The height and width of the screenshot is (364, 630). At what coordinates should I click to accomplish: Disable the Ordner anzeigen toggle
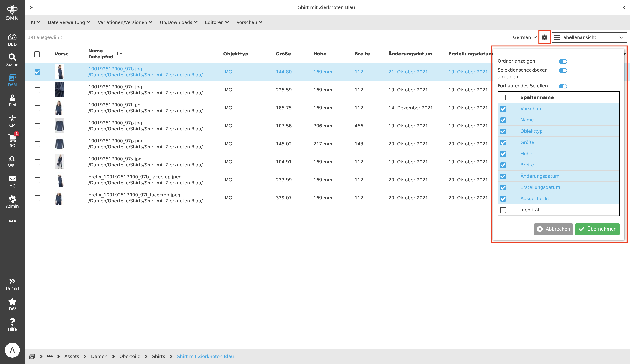pos(562,61)
